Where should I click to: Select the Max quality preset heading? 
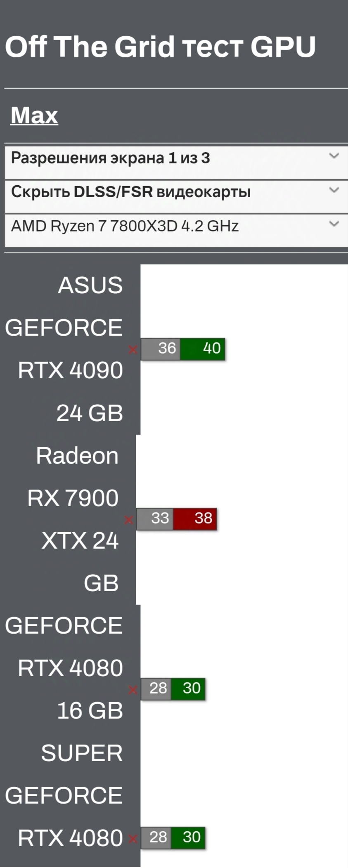[x=34, y=115]
